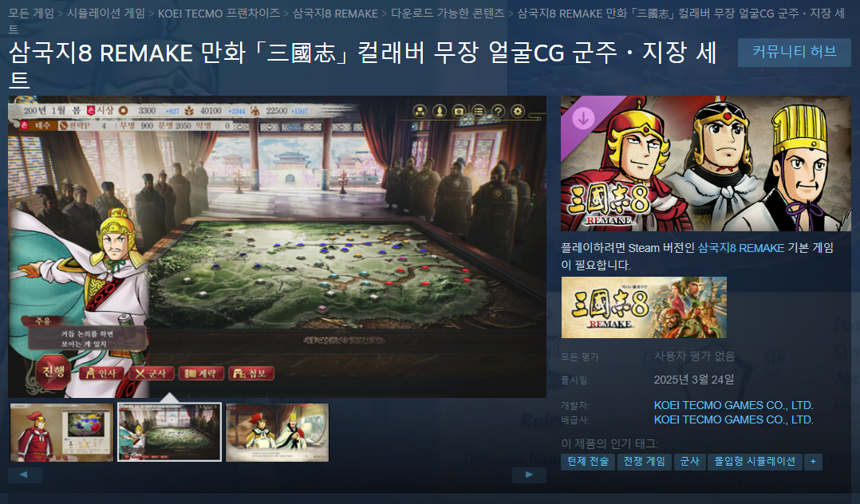Viewport: 860px width, 504px height.
Task: Expand more tags with the plus button
Action: [813, 462]
